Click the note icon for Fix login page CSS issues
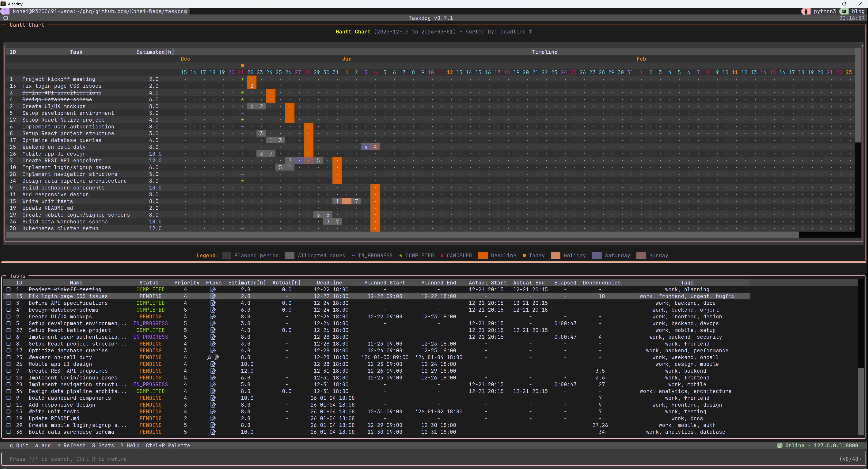This screenshot has width=868, height=469. pos(213,296)
